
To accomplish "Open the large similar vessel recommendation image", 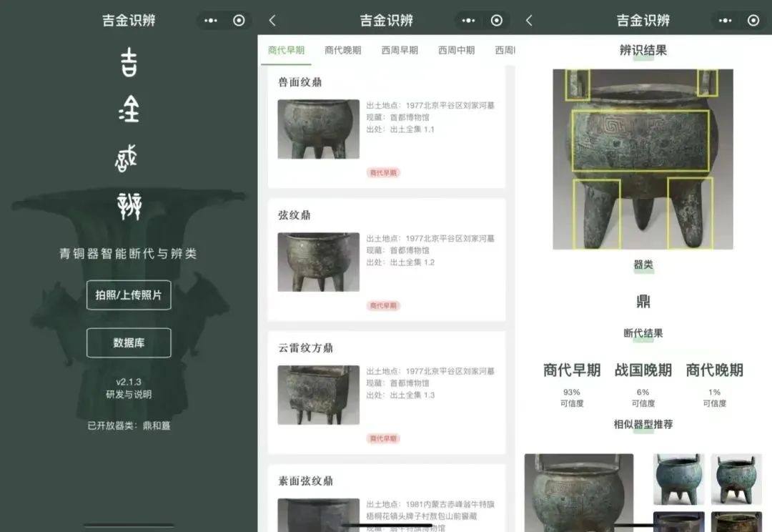I will 578,492.
